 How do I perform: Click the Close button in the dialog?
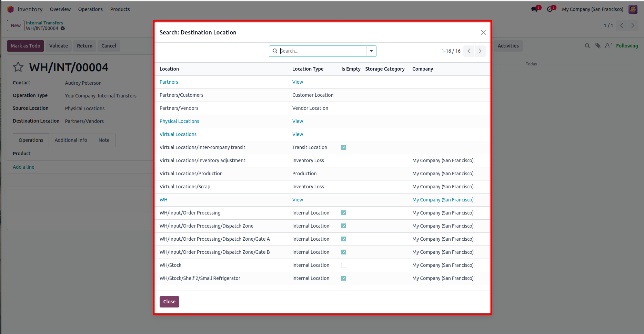tap(169, 302)
